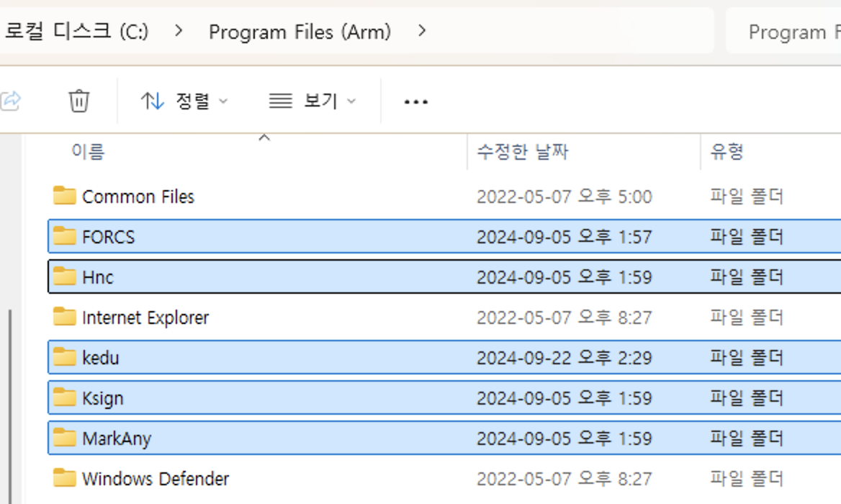The width and height of the screenshot is (841, 504).
Task: Click the Common Files name text
Action: (x=138, y=197)
